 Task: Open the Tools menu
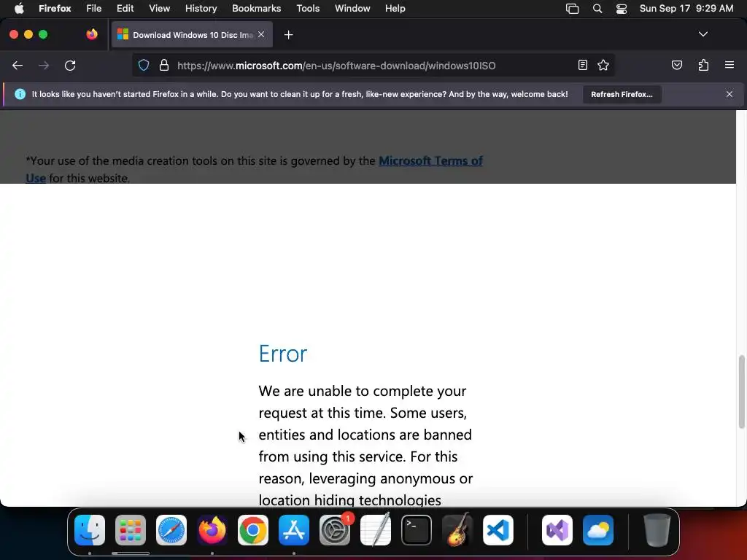point(308,9)
